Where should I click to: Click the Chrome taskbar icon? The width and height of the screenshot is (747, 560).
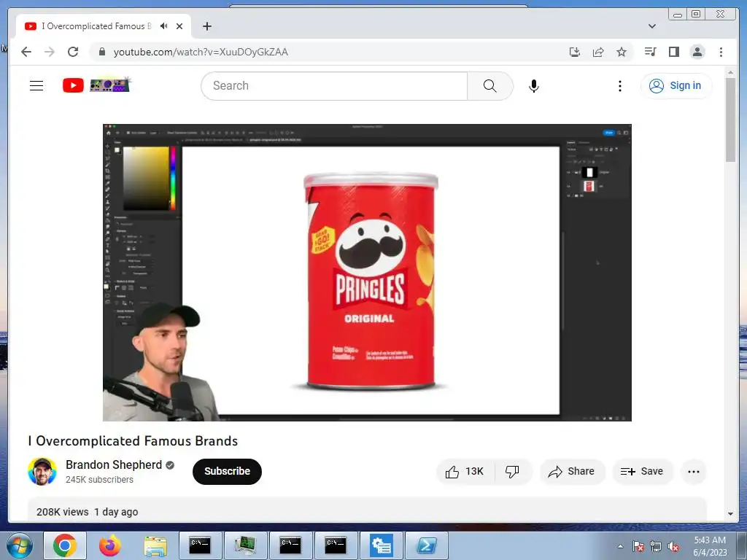click(65, 545)
